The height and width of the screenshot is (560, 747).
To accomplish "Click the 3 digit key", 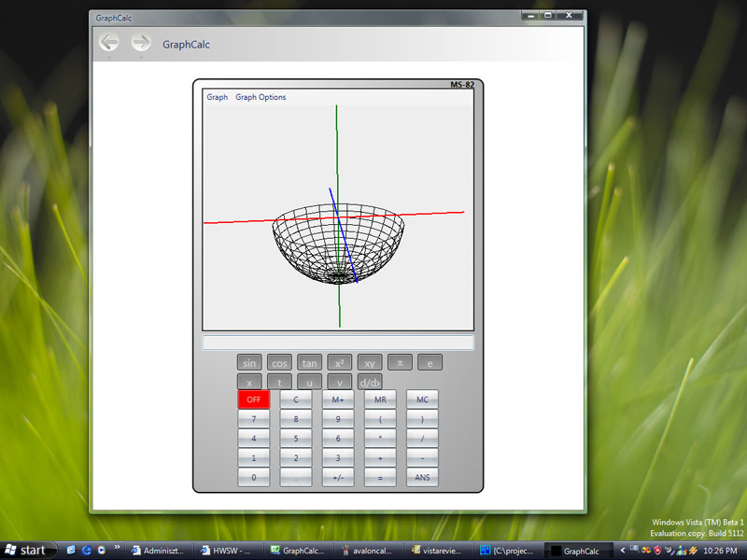I will 338,458.
